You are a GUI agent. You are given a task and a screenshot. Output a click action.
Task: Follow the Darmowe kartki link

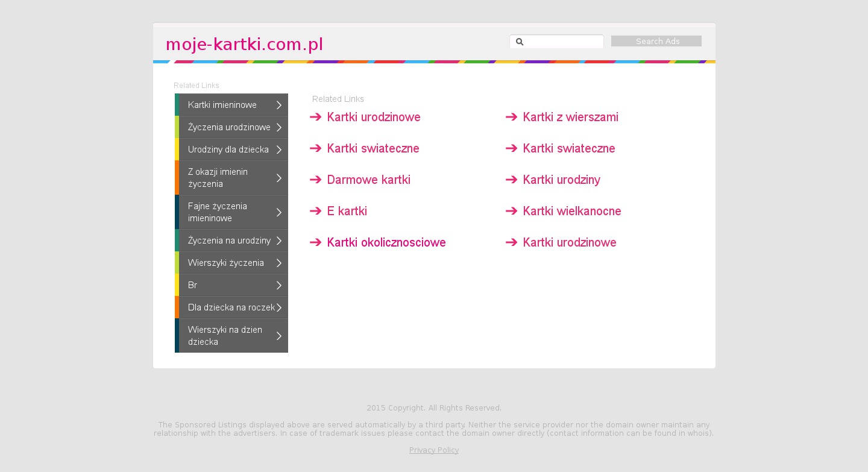point(368,180)
